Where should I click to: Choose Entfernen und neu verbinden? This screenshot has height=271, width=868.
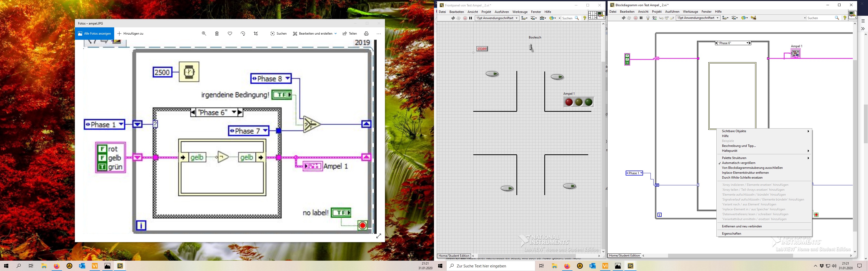tap(764, 227)
